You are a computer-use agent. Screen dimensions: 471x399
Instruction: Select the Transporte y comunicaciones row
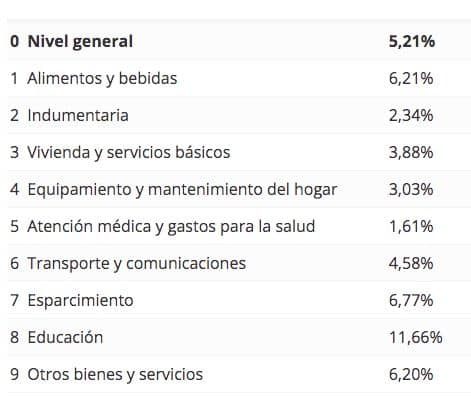click(x=239, y=263)
